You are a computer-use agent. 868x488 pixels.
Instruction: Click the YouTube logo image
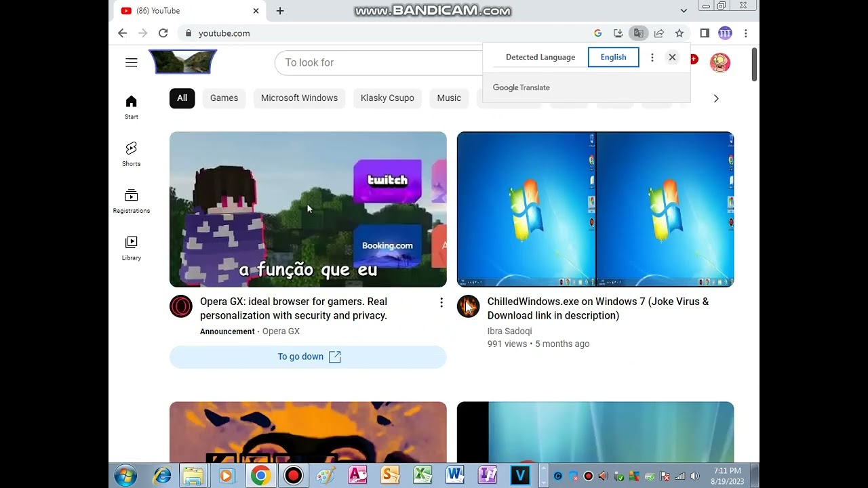click(183, 62)
